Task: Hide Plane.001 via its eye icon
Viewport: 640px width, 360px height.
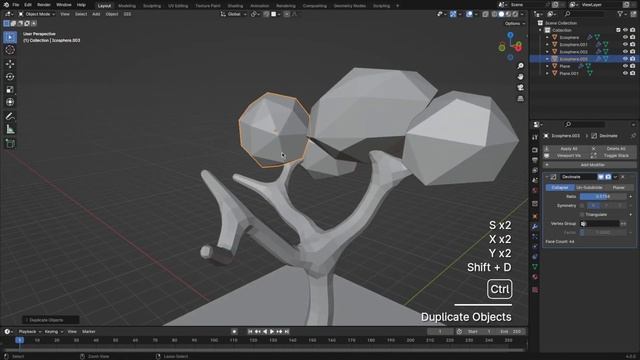Action: (625, 73)
